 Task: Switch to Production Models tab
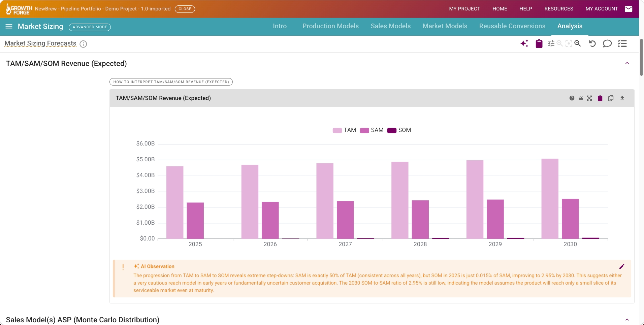coord(330,26)
